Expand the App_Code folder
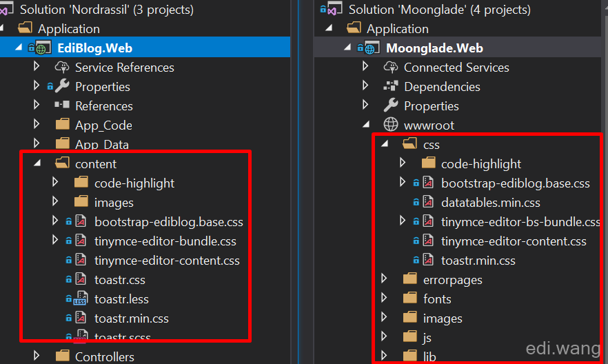 [x=37, y=124]
